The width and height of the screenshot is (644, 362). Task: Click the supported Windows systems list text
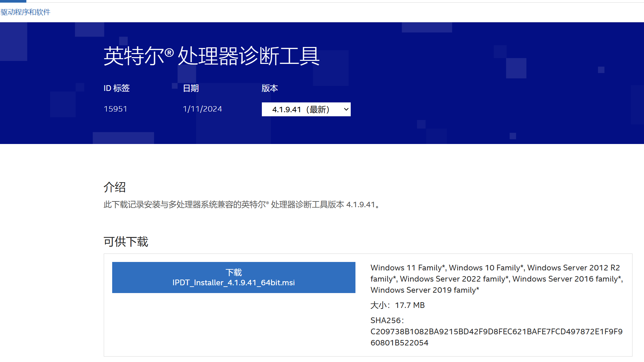pos(497,279)
